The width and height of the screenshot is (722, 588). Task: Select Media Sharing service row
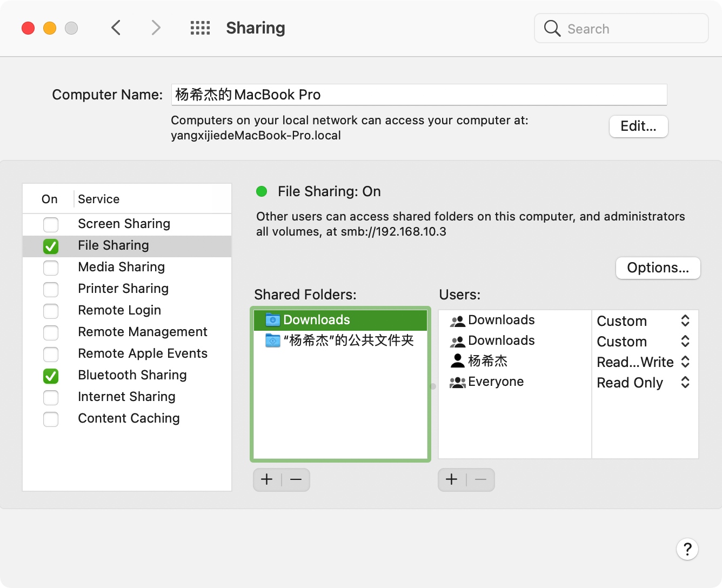point(127,268)
